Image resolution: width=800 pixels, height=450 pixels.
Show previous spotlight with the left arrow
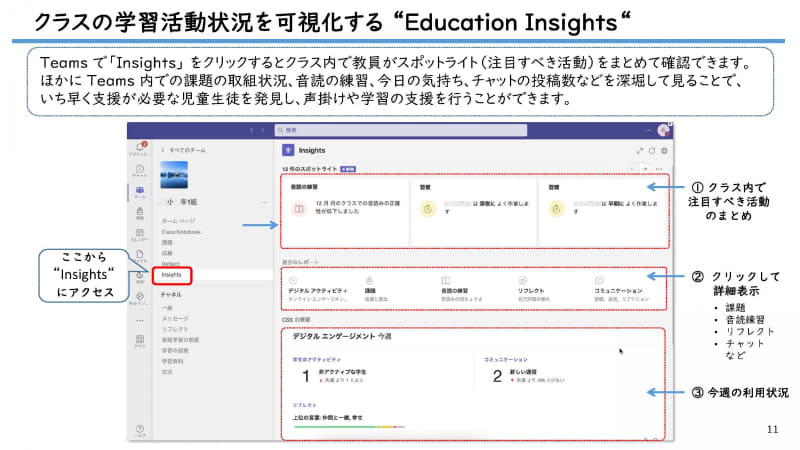pos(633,168)
